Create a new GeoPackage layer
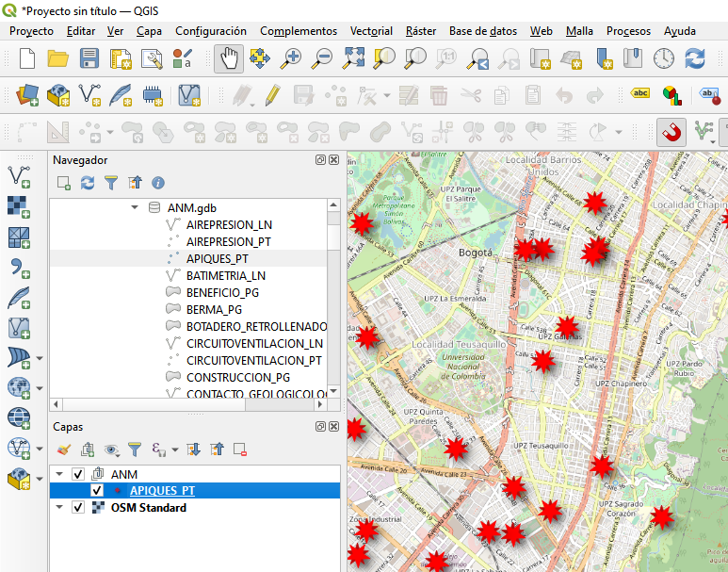The image size is (728, 572). (x=58, y=95)
